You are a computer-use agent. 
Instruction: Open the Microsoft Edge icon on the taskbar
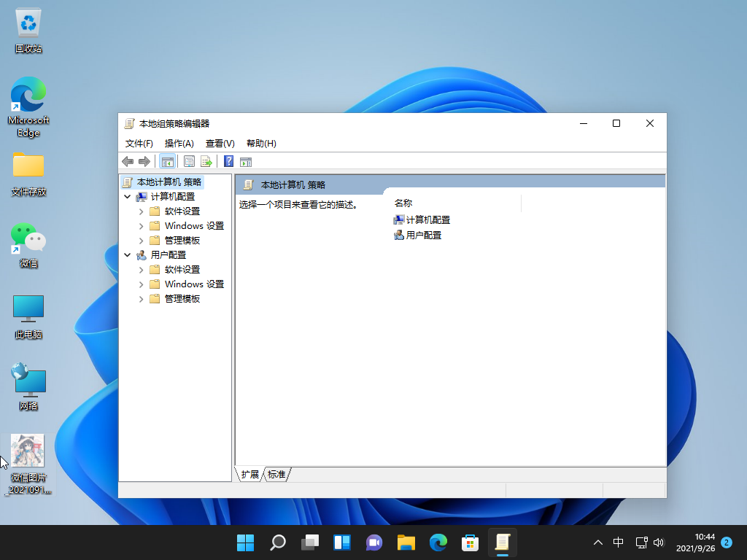coord(438,542)
